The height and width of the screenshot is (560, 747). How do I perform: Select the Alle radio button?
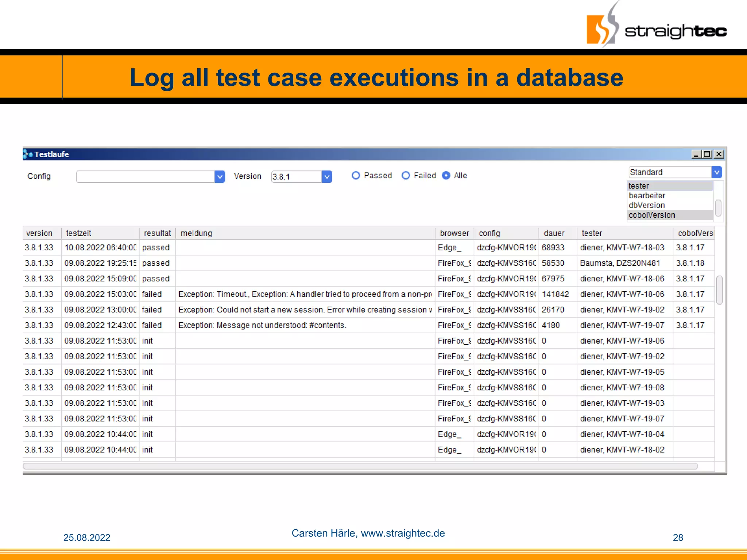click(x=446, y=175)
